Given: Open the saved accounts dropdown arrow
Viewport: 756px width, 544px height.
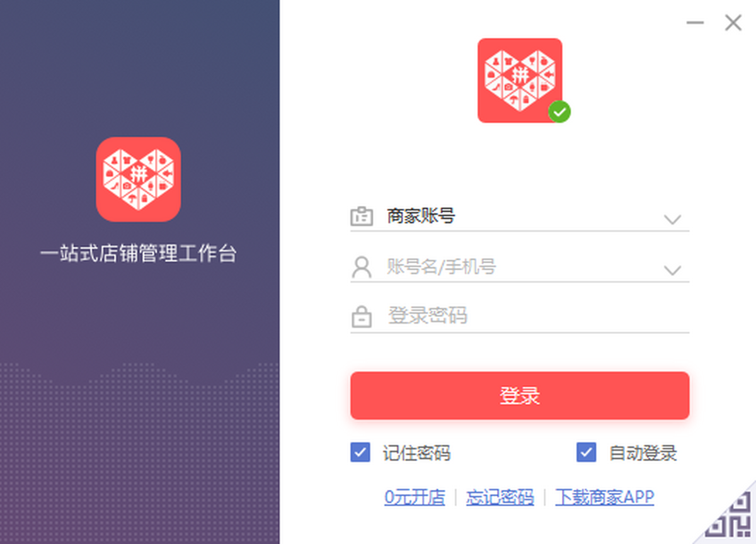Looking at the screenshot, I should pyautogui.click(x=673, y=271).
